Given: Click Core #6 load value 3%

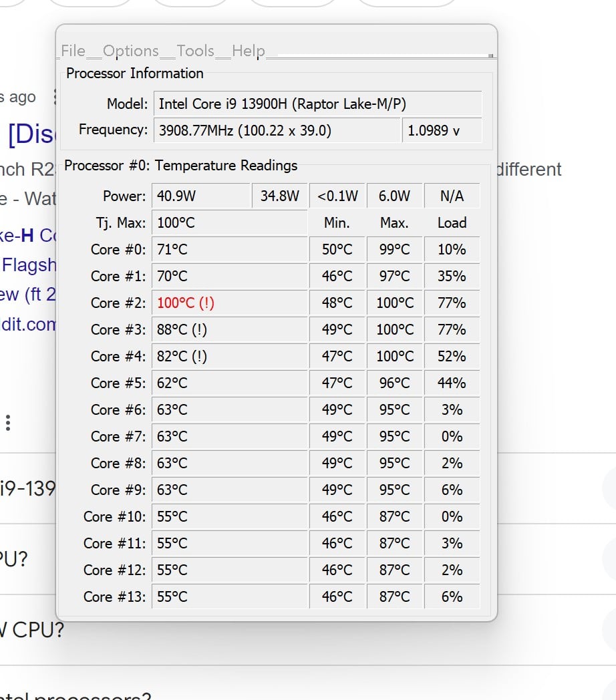Looking at the screenshot, I should click(x=452, y=410).
